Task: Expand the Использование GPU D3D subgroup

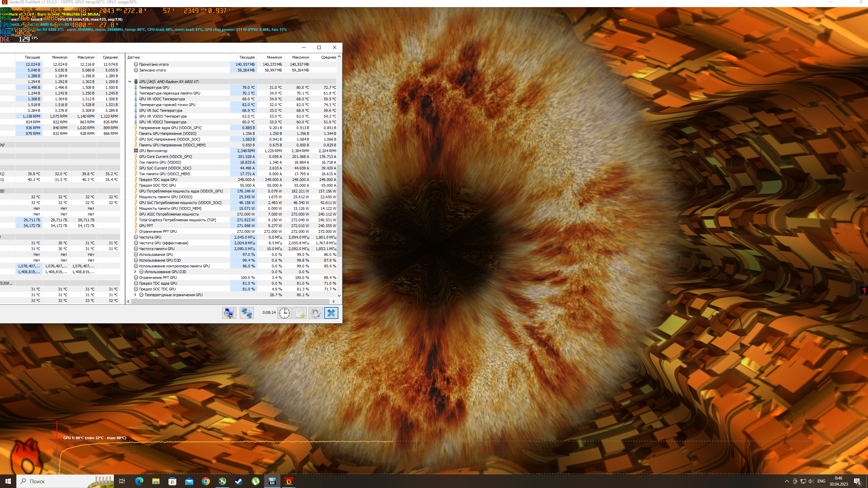Action: tap(135, 272)
